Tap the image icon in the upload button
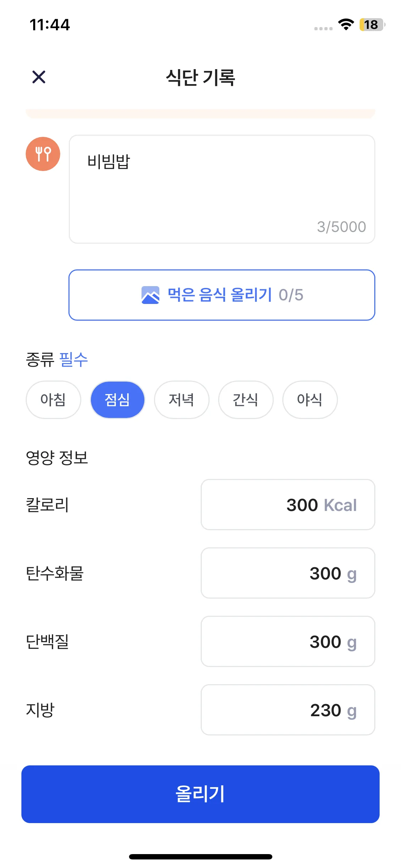 (150, 295)
